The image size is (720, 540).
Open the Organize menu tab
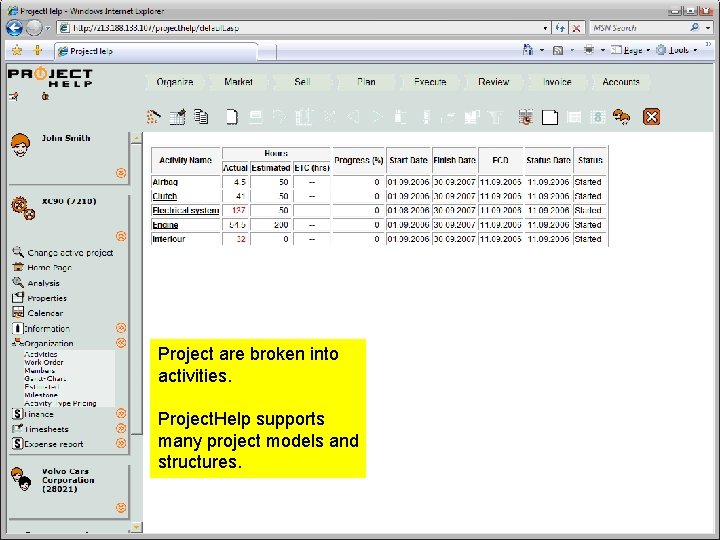(x=174, y=82)
